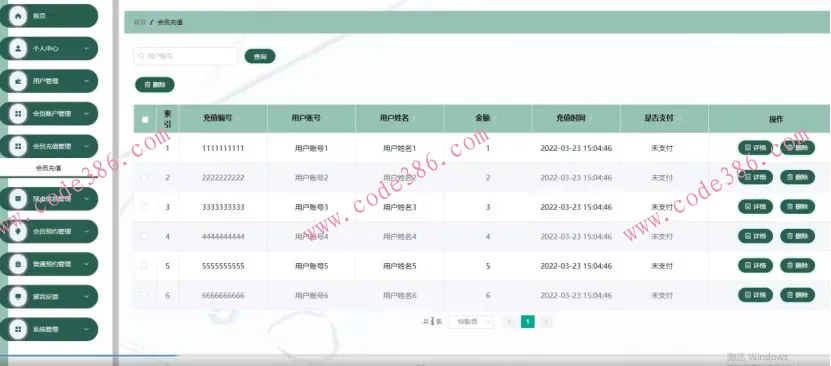The height and width of the screenshot is (366, 831).
Task: Open 详情 for row 1111111111
Action: (755, 148)
